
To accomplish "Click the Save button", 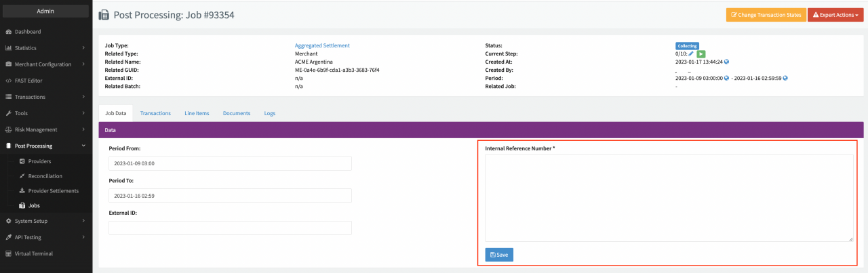I will (499, 255).
